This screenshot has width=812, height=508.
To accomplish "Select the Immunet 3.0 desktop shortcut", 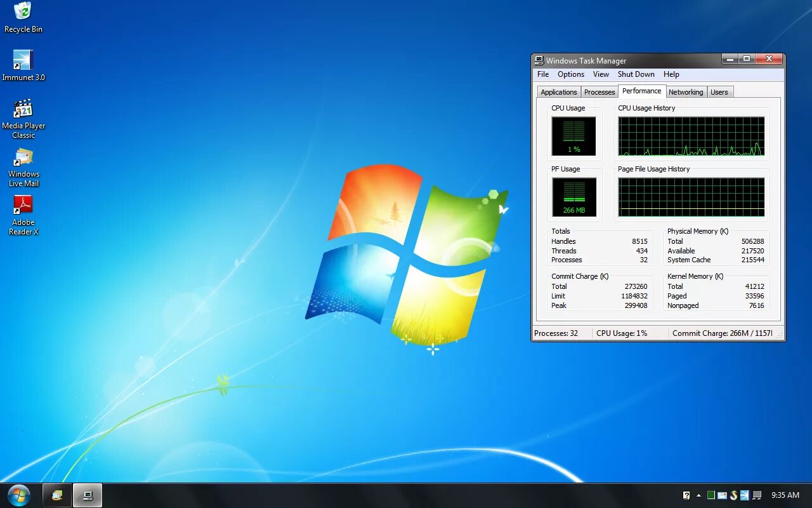I will click(x=23, y=66).
